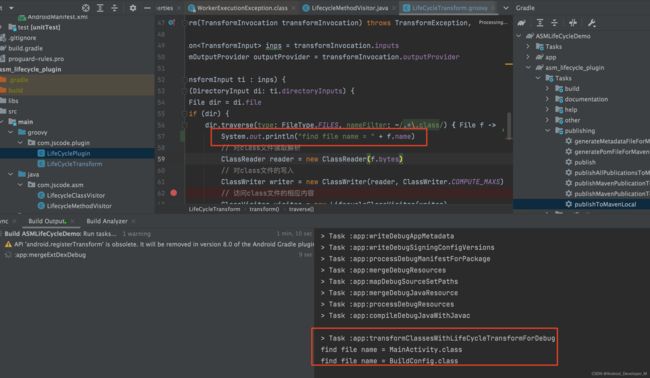Click traverse() breadcrumb under editor
The image size is (650, 378).
301,209
